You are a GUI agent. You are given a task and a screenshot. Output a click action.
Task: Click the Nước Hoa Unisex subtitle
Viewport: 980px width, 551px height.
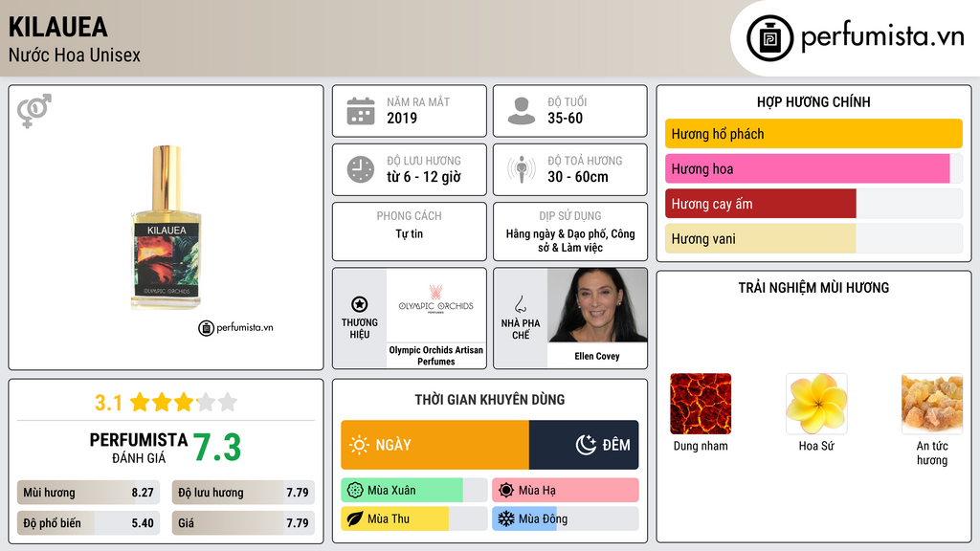[75, 55]
